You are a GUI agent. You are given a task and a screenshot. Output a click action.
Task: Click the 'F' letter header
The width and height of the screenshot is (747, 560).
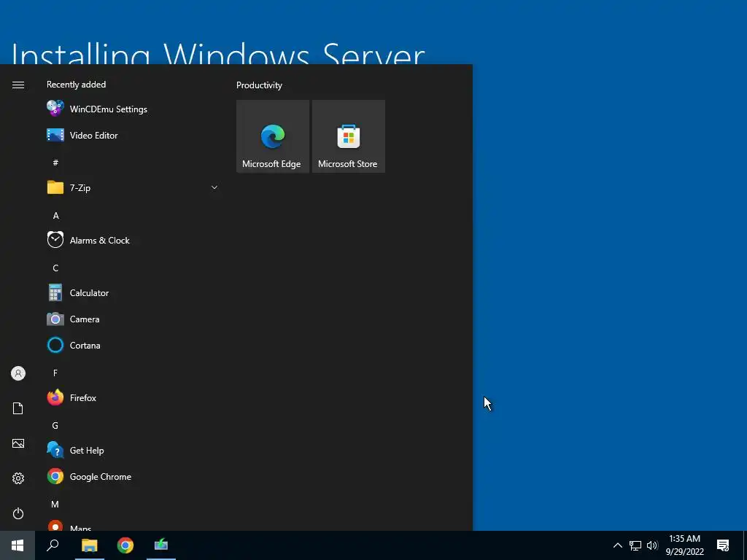coord(55,373)
